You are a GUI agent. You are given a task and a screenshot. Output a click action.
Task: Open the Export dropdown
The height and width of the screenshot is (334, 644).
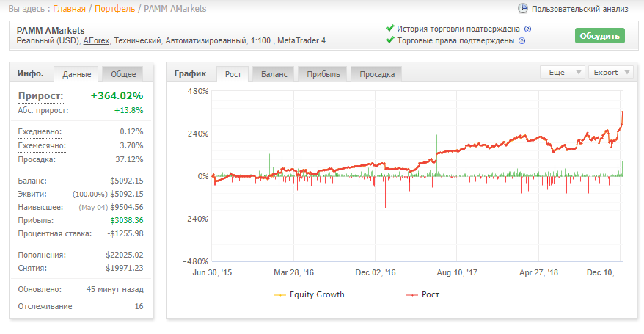pos(611,72)
